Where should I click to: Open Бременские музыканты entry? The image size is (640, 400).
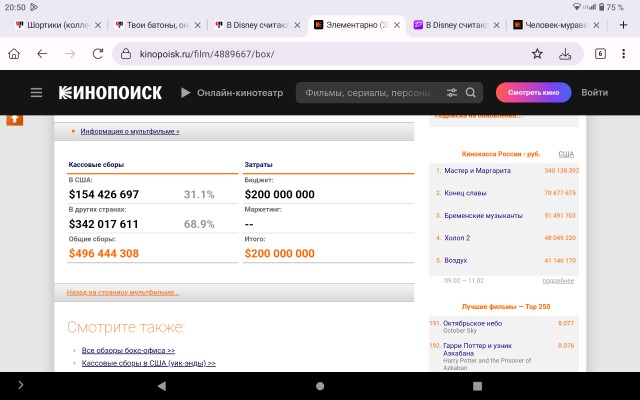[483, 216]
